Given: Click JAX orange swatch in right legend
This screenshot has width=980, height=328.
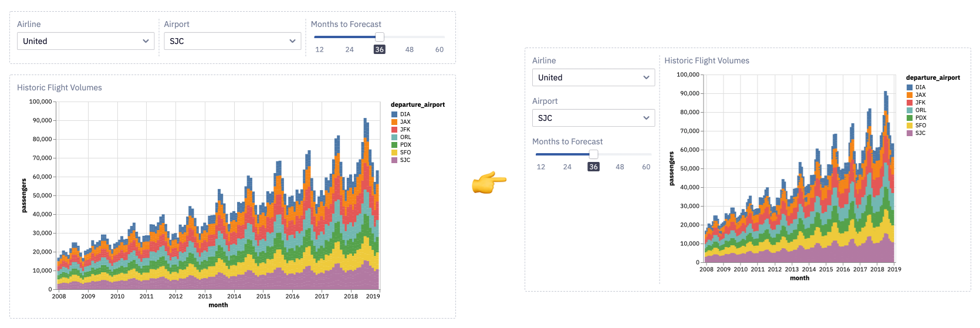Looking at the screenshot, I should pyautogui.click(x=910, y=95).
